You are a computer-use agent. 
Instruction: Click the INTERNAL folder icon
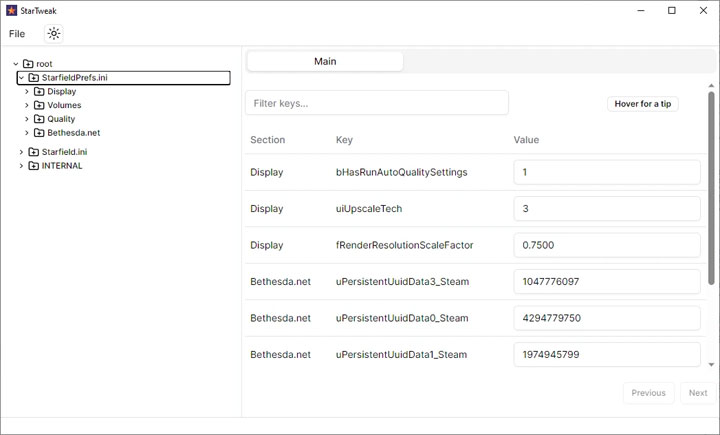[x=33, y=166]
